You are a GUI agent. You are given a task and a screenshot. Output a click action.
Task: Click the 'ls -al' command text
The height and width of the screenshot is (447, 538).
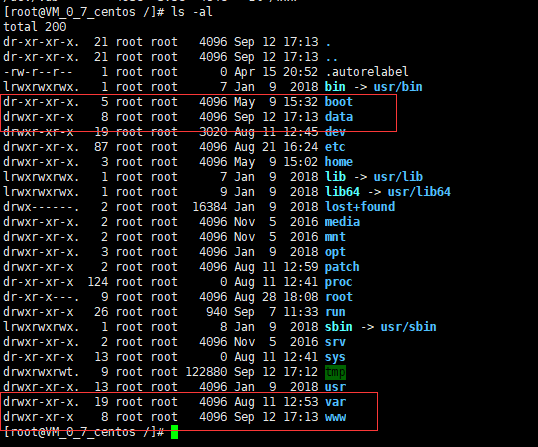point(192,12)
